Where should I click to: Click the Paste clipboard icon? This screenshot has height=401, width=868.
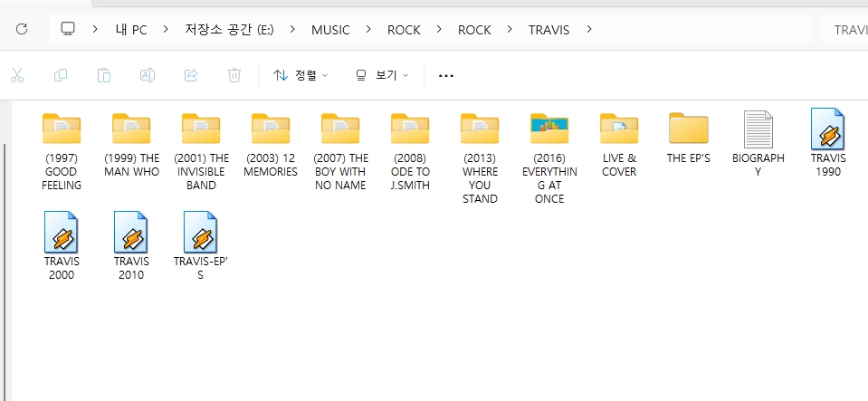click(104, 75)
